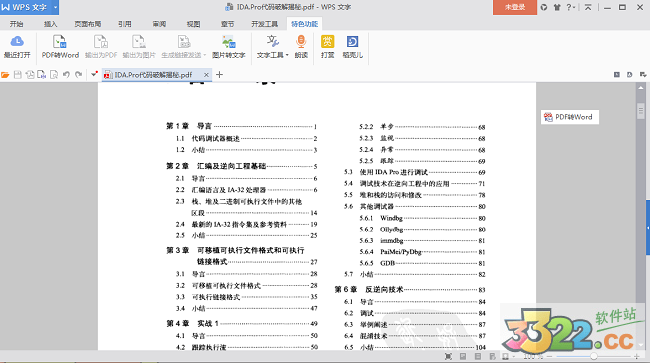
Task: Switch to page layout view icon
Action: (463, 356)
